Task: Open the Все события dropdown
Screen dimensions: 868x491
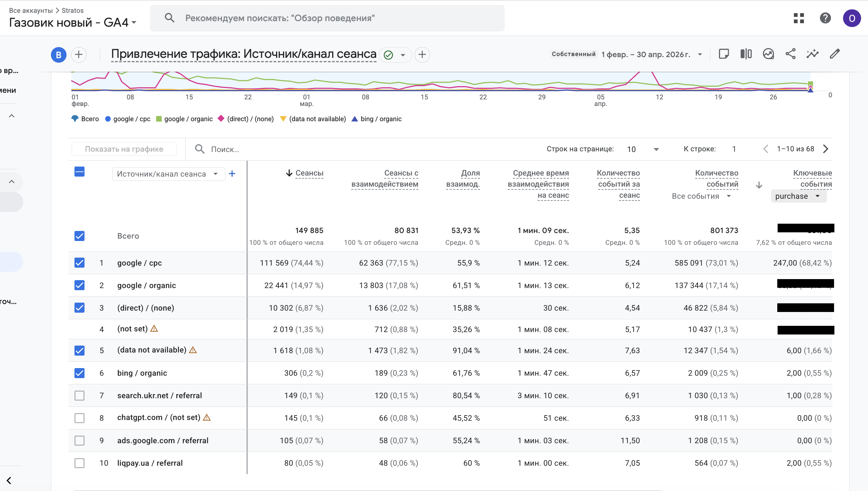Action: (x=701, y=196)
